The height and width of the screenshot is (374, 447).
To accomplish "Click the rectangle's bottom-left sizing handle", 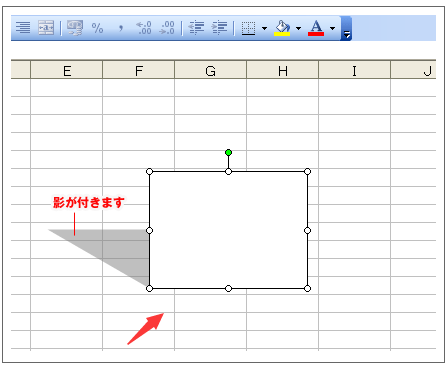I will pos(149,288).
